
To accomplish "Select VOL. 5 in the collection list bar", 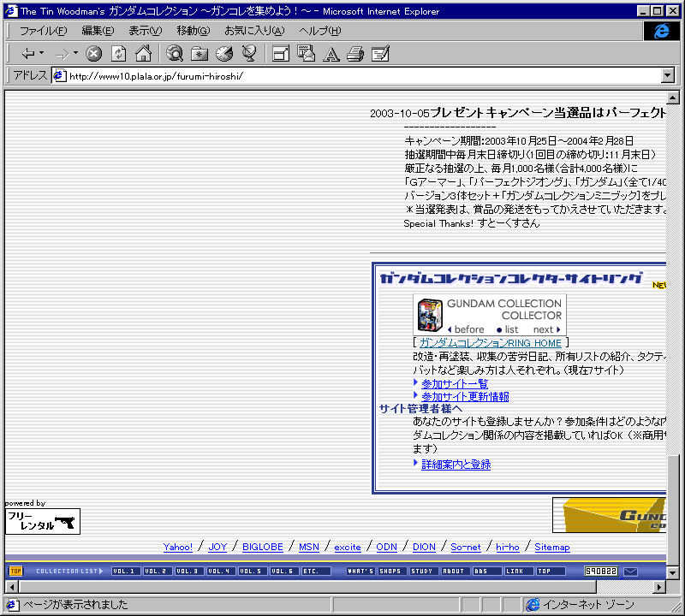I will [253, 571].
